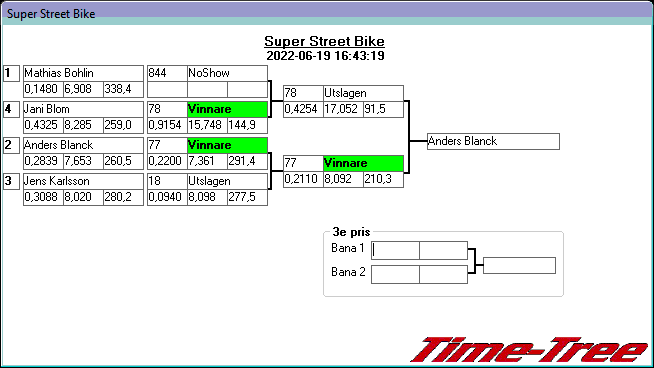Click the 3e pris winner result box

(x=519, y=265)
